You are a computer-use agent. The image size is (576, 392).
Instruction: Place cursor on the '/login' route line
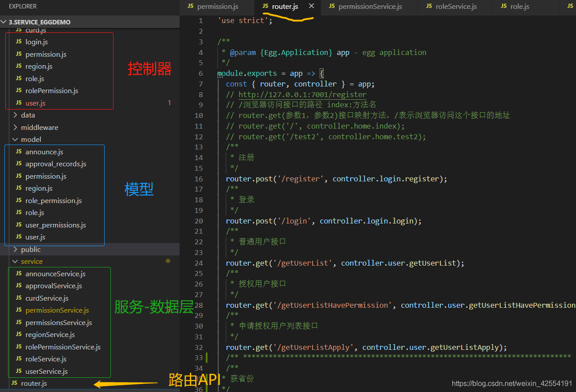324,221
